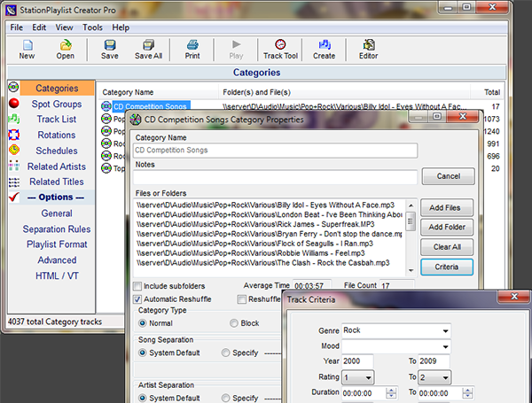Image resolution: width=532 pixels, height=403 pixels.
Task: Open the Edit menu
Action: pyautogui.click(x=39, y=27)
